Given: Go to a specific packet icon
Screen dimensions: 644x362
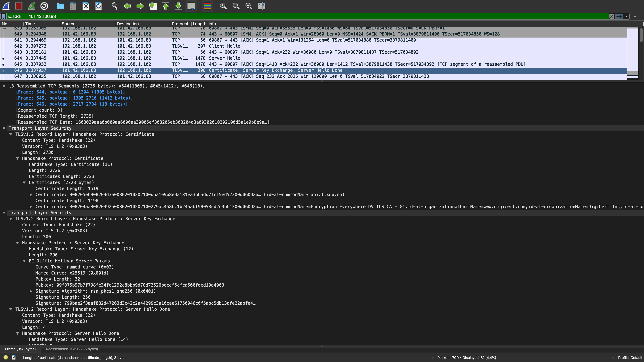Looking at the screenshot, I should click(x=153, y=6).
